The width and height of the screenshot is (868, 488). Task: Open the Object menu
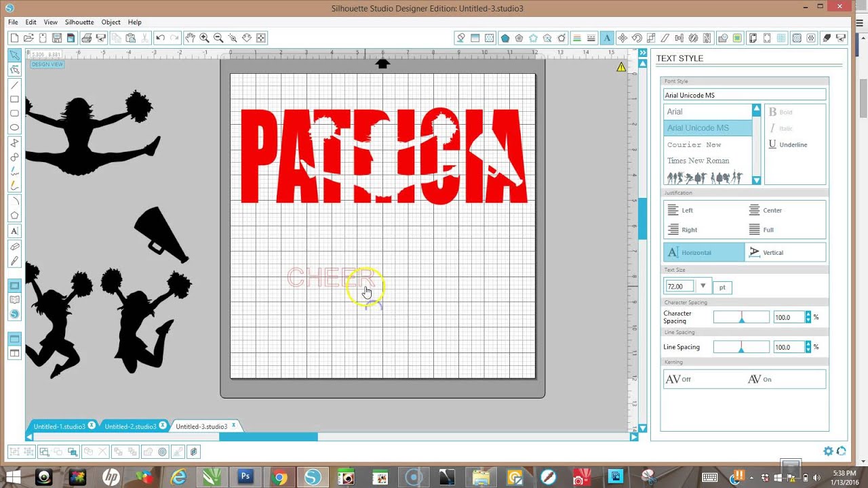(x=111, y=22)
